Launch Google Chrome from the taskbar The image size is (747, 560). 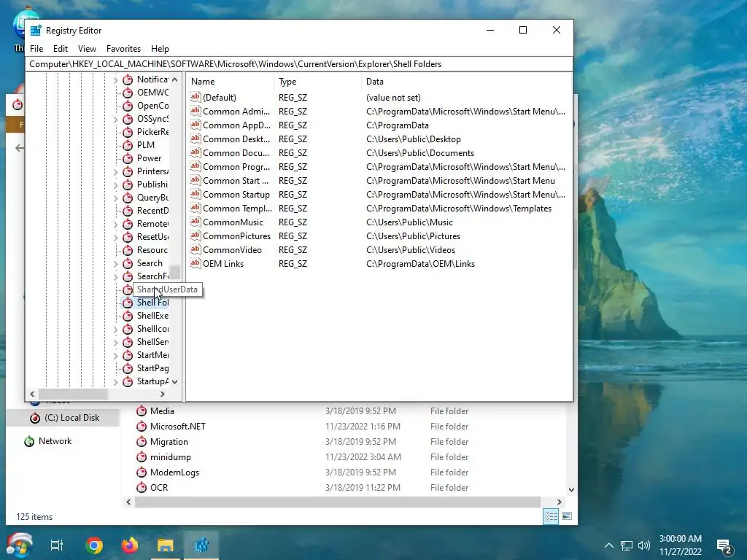tap(94, 545)
